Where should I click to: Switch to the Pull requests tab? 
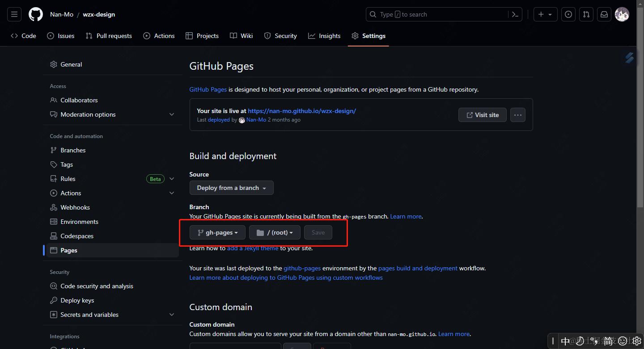[109, 36]
